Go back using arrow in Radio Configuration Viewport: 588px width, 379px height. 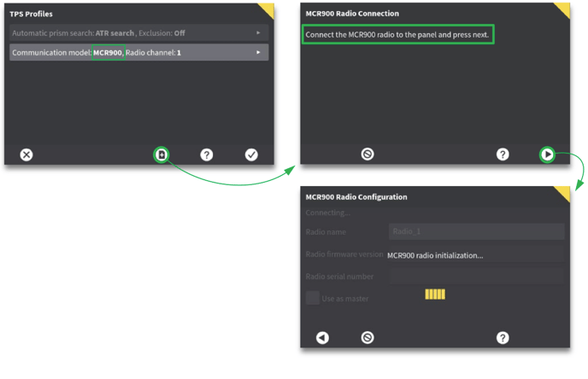[x=322, y=338]
